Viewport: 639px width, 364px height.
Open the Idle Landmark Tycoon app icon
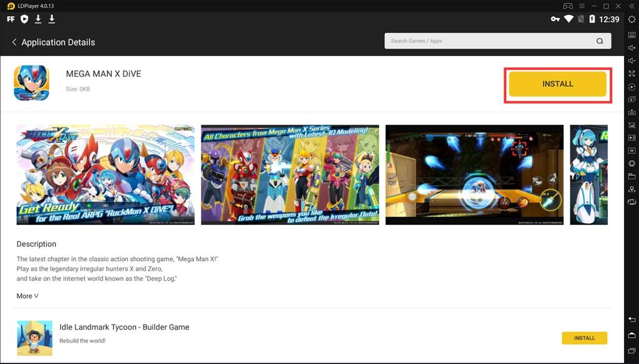(35, 338)
